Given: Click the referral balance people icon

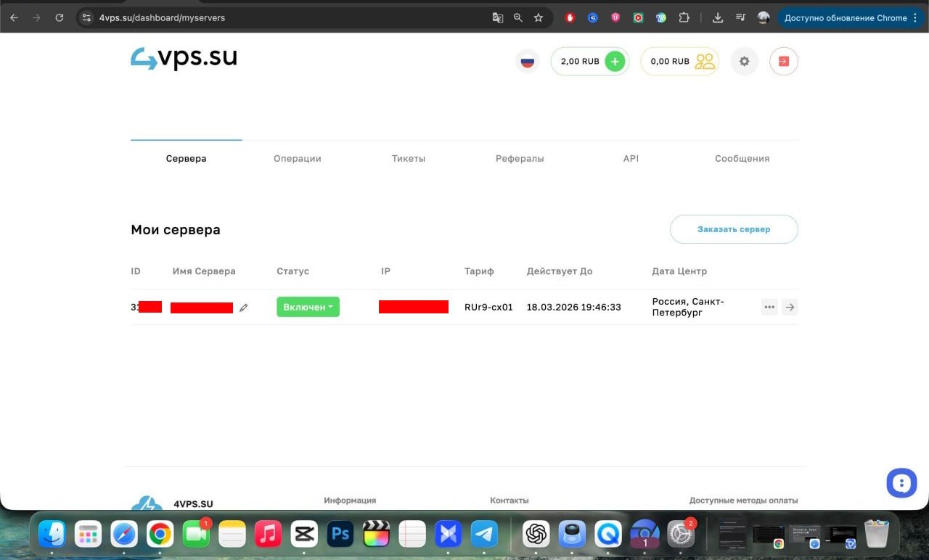Looking at the screenshot, I should point(705,62).
